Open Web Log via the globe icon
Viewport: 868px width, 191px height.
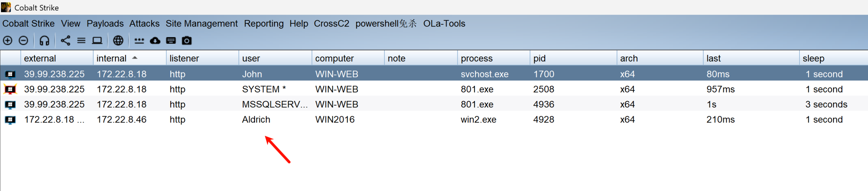pos(118,41)
